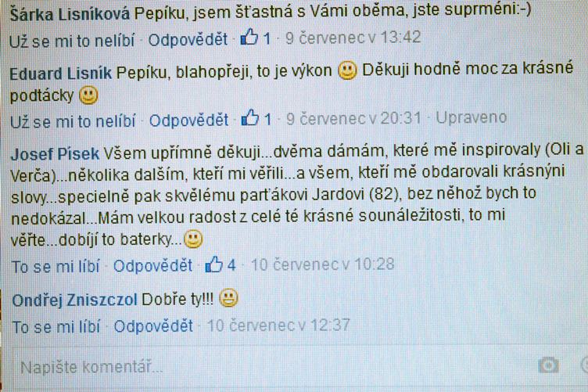Unlike Šárka Lisníková's comment via 'Už se mi to nelíbí'
This screenshot has height=392, width=588.
[x=72, y=41]
